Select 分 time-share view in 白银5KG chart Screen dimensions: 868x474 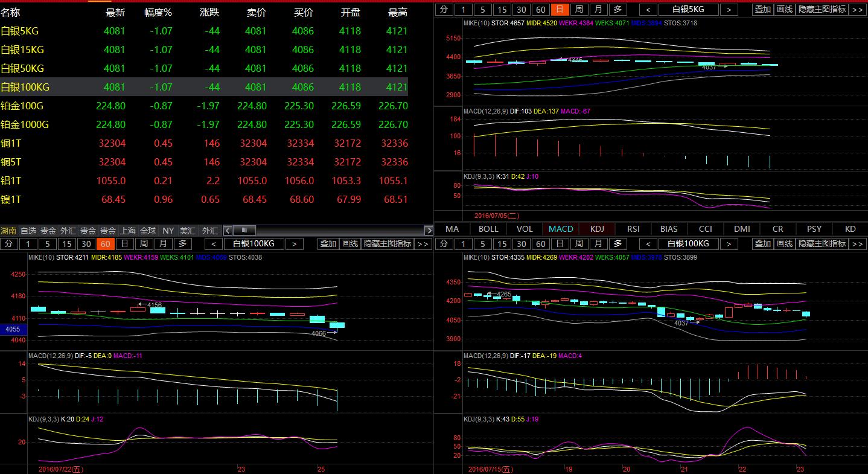click(x=444, y=9)
